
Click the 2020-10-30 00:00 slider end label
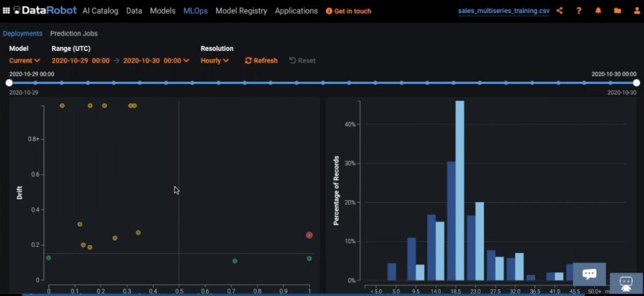[x=614, y=74]
